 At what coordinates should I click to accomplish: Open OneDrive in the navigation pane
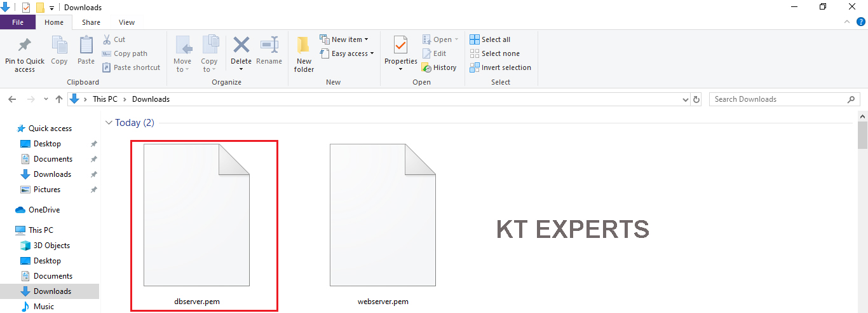(44, 210)
